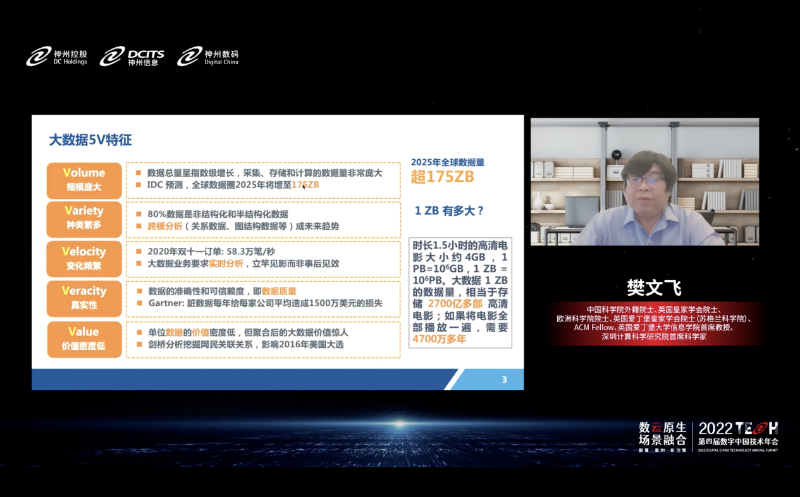
Task: Click slide page number 3
Action: point(504,379)
